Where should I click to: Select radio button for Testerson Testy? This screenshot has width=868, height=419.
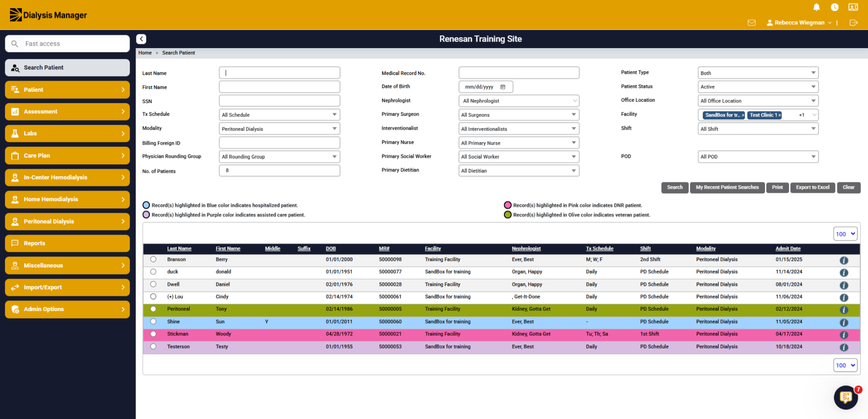153,346
